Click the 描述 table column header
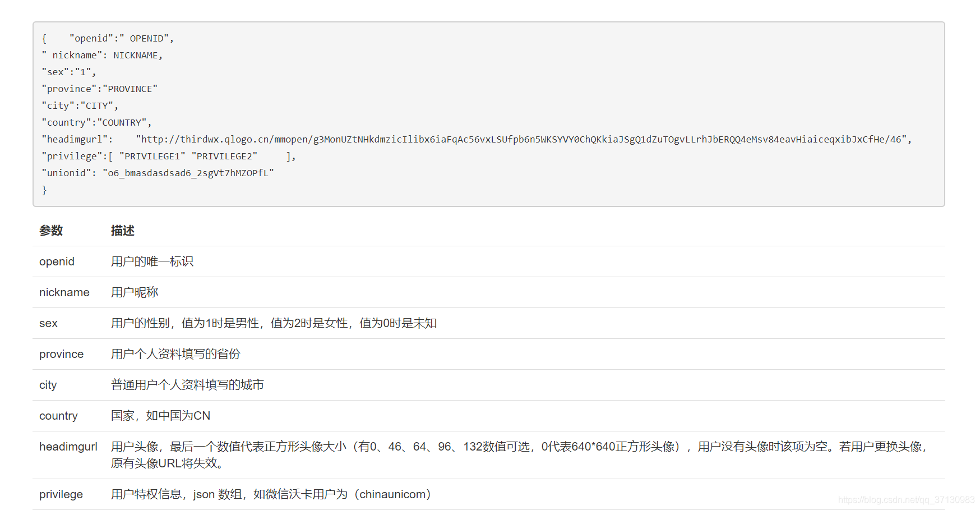Screen dimensions: 980x510 (121, 231)
